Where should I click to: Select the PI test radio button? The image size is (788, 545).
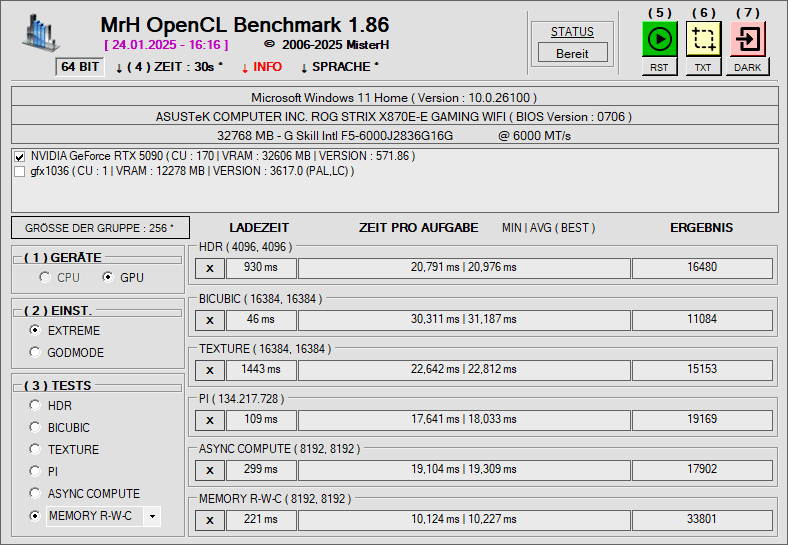point(35,471)
